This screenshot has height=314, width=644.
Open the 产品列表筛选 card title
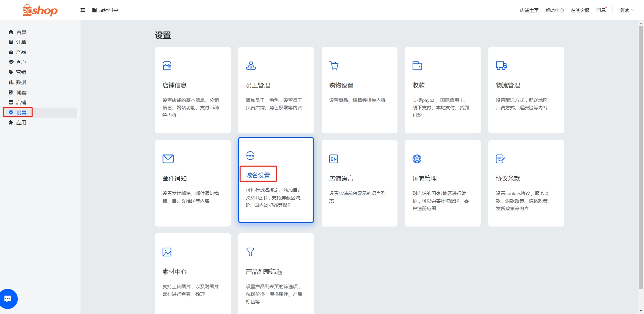coord(264,272)
